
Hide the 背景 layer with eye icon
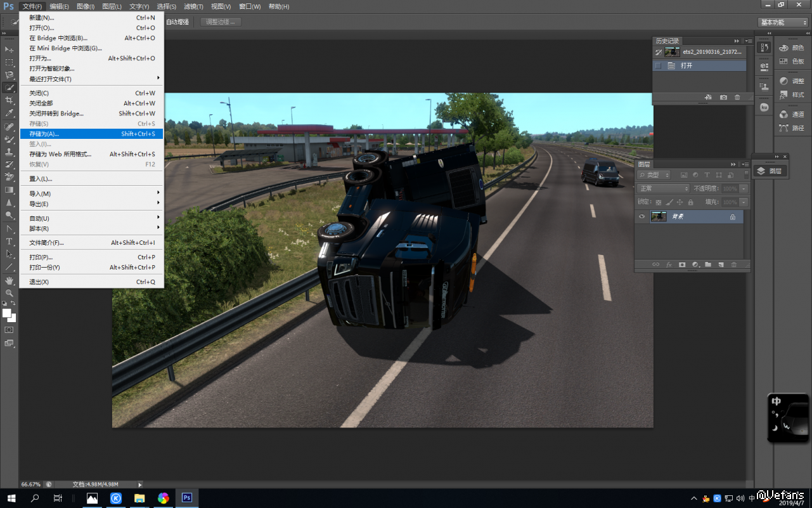pyautogui.click(x=641, y=217)
